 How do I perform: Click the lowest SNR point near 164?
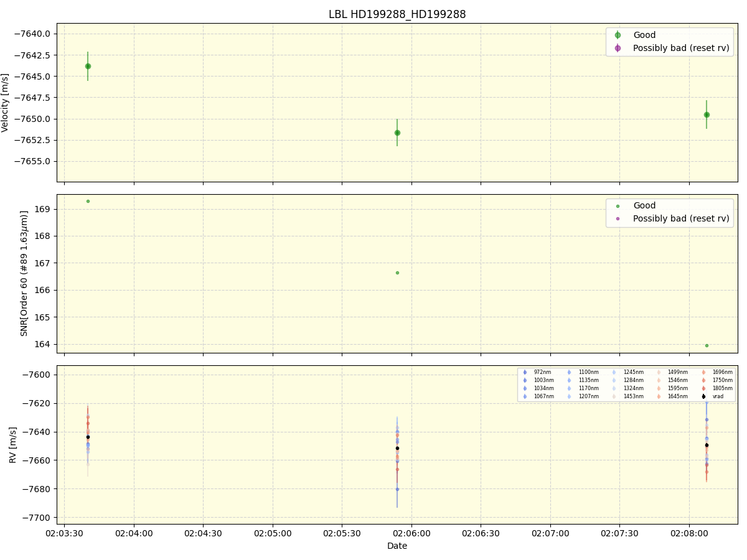(x=707, y=345)
